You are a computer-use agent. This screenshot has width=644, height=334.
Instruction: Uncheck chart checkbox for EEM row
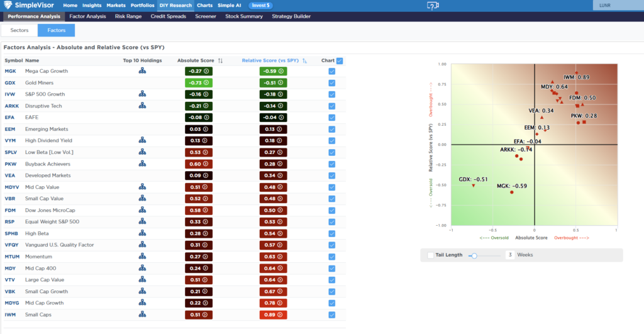[332, 130]
